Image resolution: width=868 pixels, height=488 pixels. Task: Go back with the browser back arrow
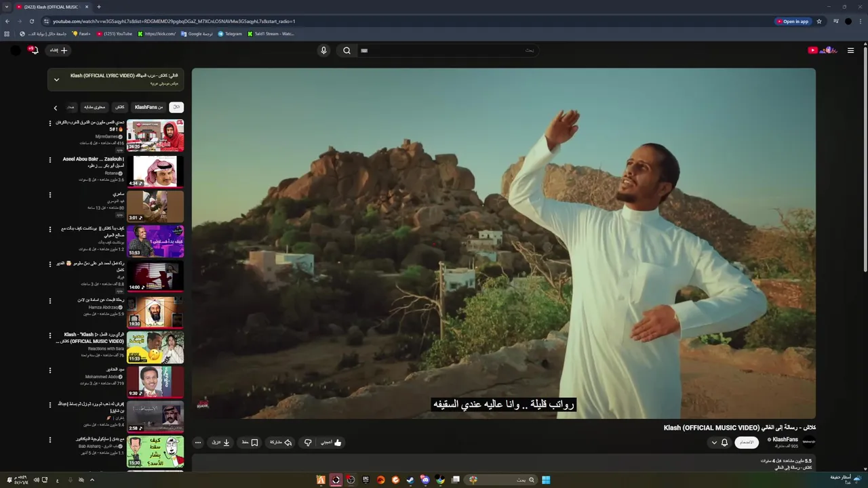pyautogui.click(x=7, y=21)
